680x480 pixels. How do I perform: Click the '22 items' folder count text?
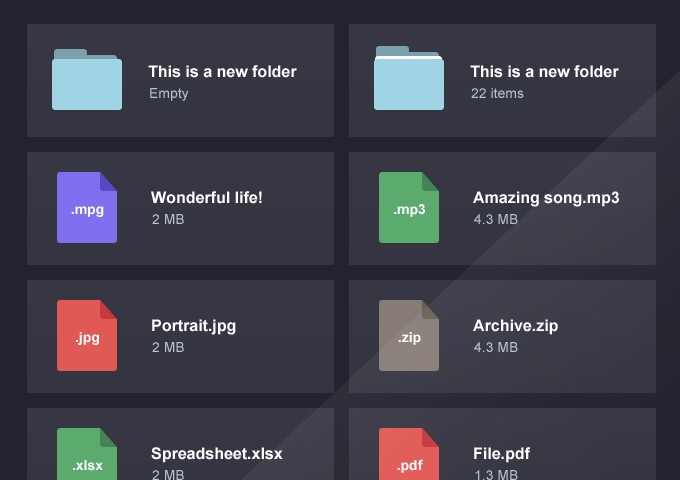[x=497, y=93]
